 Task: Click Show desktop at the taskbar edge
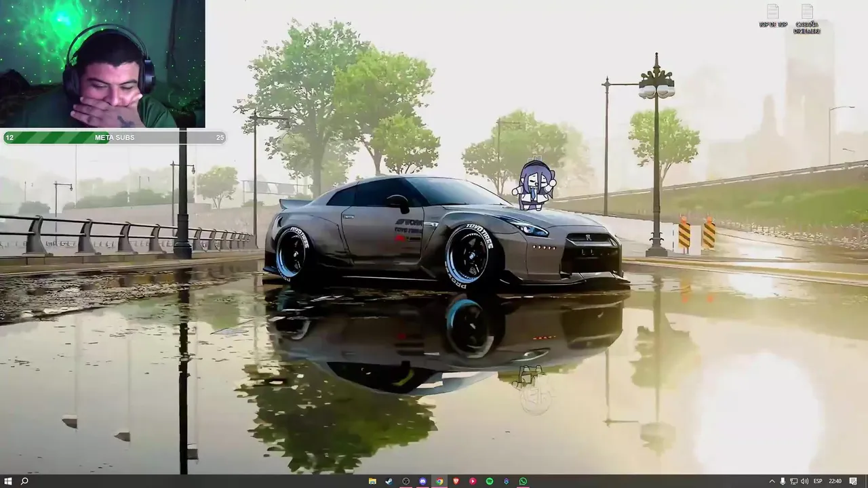[x=866, y=481]
